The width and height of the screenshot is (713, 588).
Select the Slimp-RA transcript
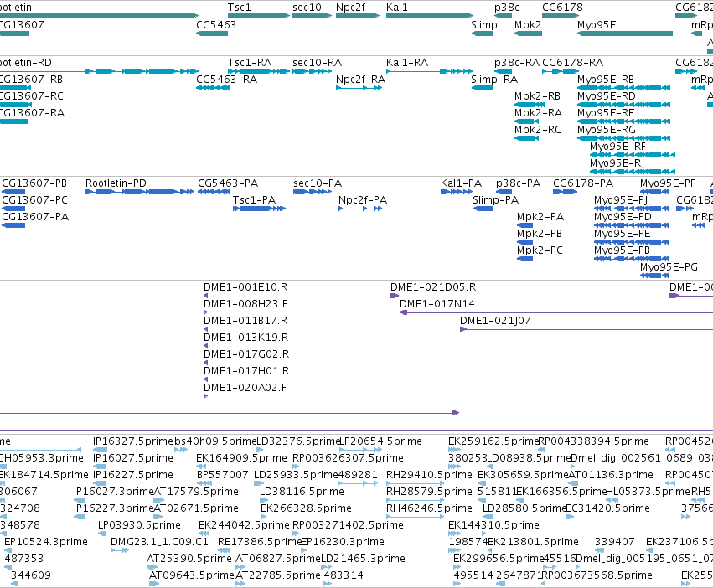pos(483,88)
